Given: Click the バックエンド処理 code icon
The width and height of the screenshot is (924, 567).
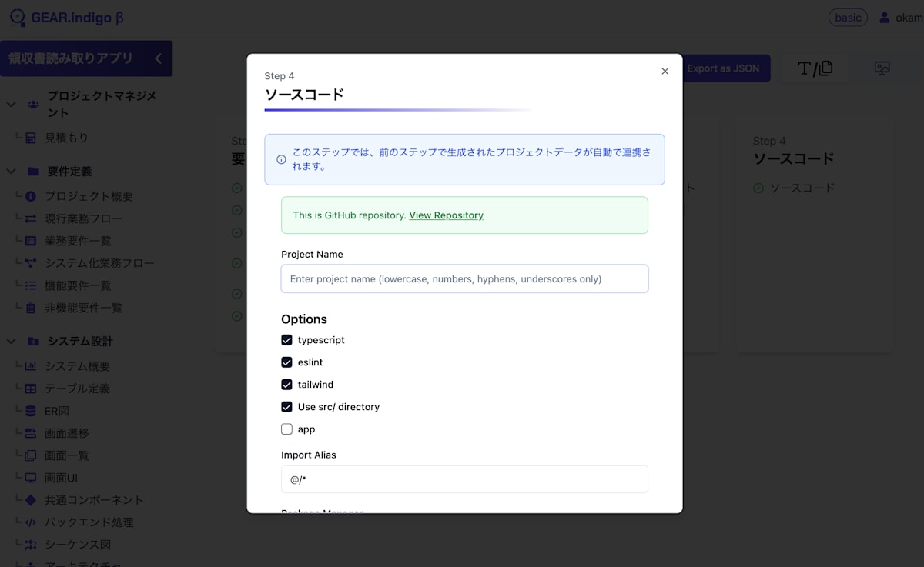Looking at the screenshot, I should click(31, 523).
